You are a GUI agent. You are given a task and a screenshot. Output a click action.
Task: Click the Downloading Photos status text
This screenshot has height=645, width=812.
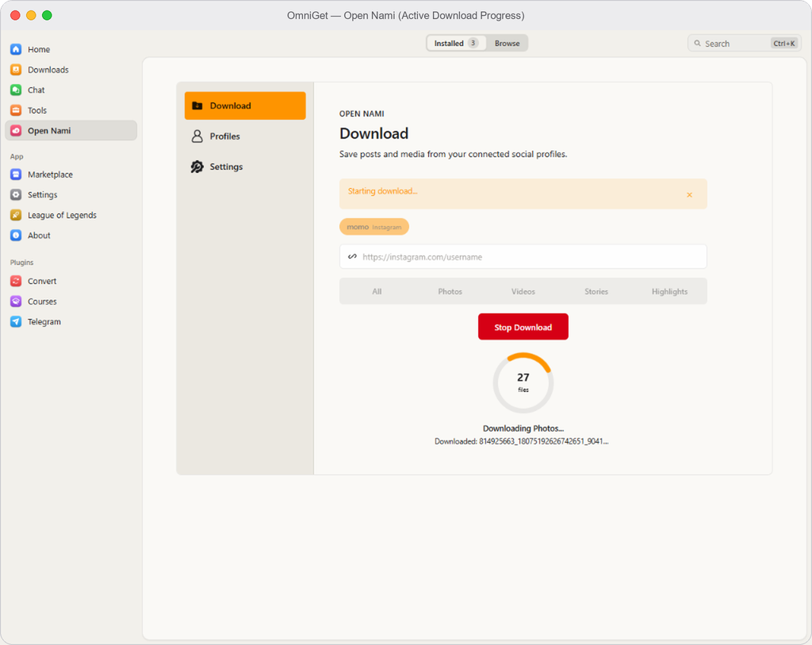pos(523,428)
